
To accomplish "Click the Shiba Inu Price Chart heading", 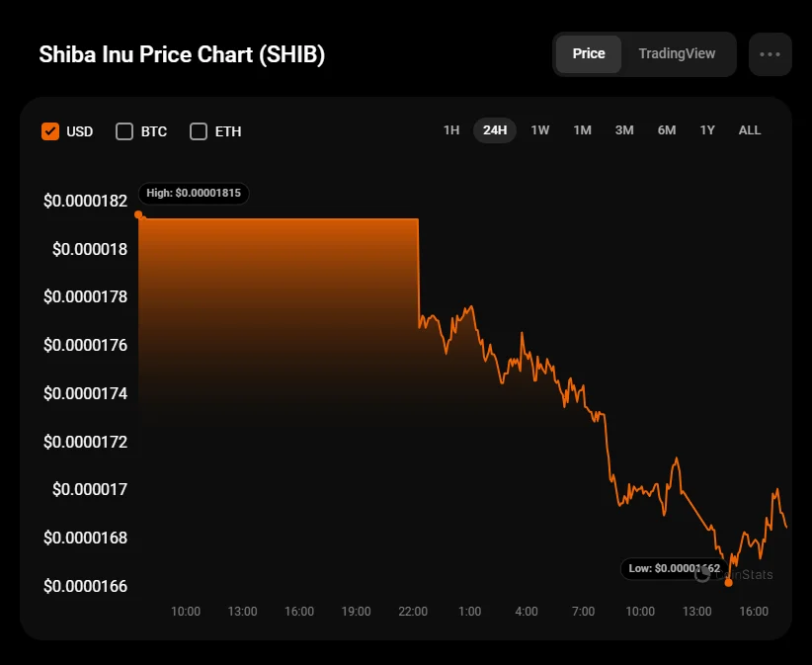I will [182, 54].
